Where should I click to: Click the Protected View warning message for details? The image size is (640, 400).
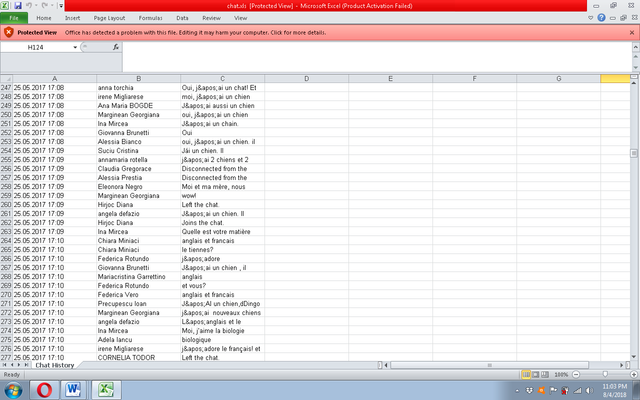tap(195, 32)
